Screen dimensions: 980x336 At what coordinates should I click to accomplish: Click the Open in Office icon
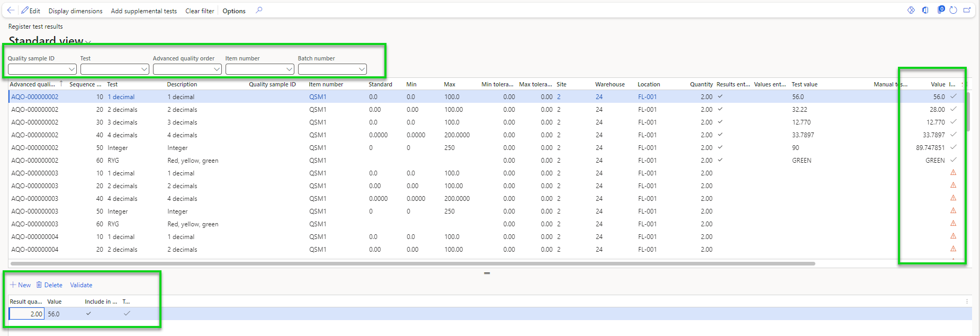(x=925, y=10)
